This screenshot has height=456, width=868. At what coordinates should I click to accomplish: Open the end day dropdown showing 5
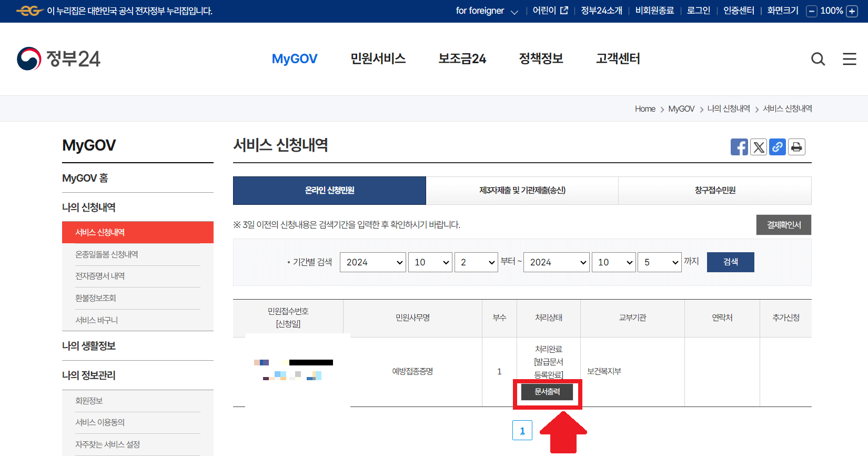point(660,262)
